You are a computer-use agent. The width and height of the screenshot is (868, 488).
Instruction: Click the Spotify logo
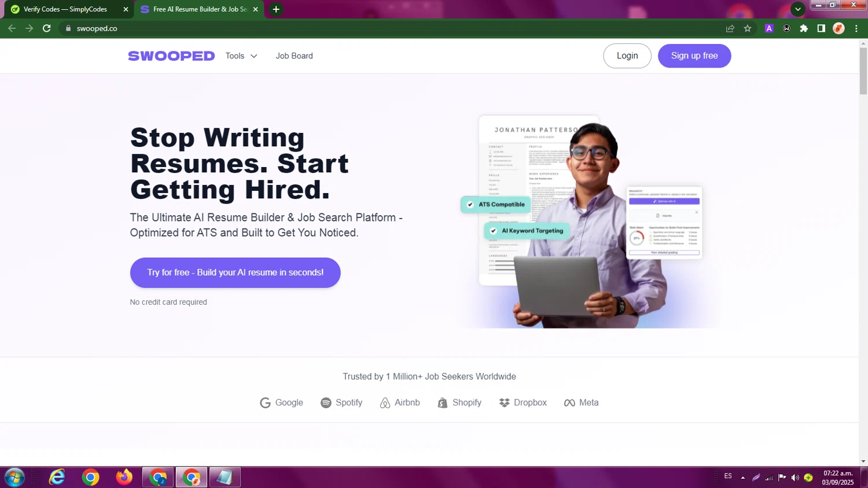click(x=341, y=402)
